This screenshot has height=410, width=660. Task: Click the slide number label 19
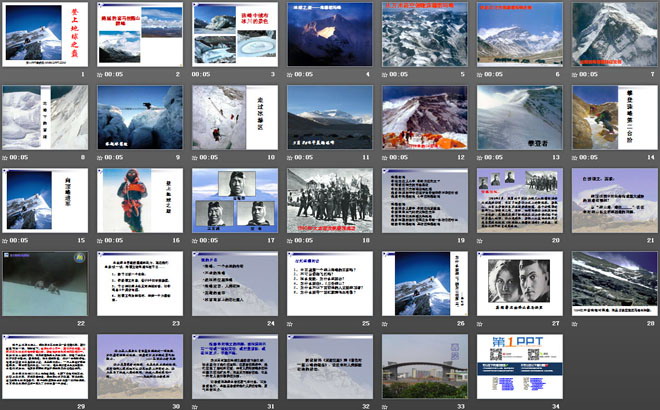pos(461,240)
